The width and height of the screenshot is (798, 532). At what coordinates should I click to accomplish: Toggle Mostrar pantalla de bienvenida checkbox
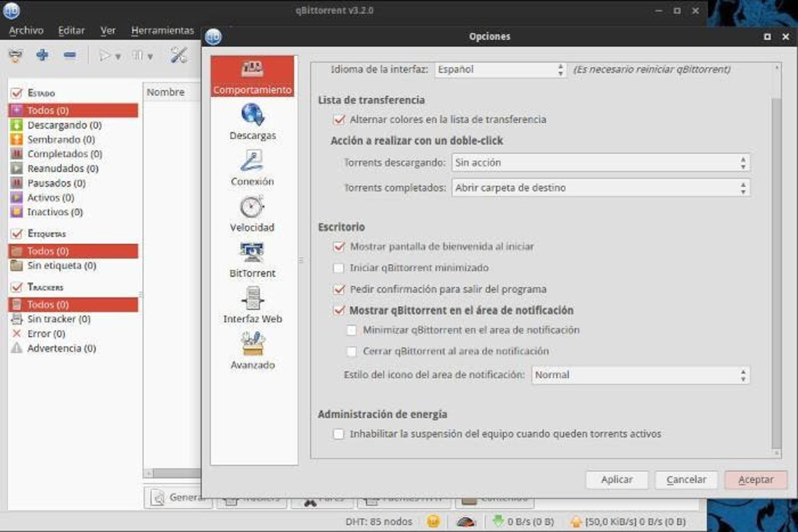click(x=339, y=247)
